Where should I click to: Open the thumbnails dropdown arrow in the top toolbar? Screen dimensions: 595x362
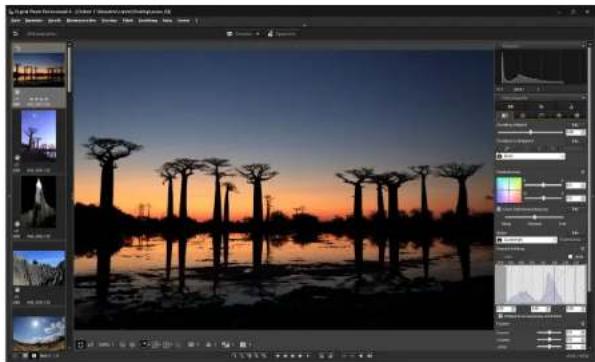click(x=258, y=34)
